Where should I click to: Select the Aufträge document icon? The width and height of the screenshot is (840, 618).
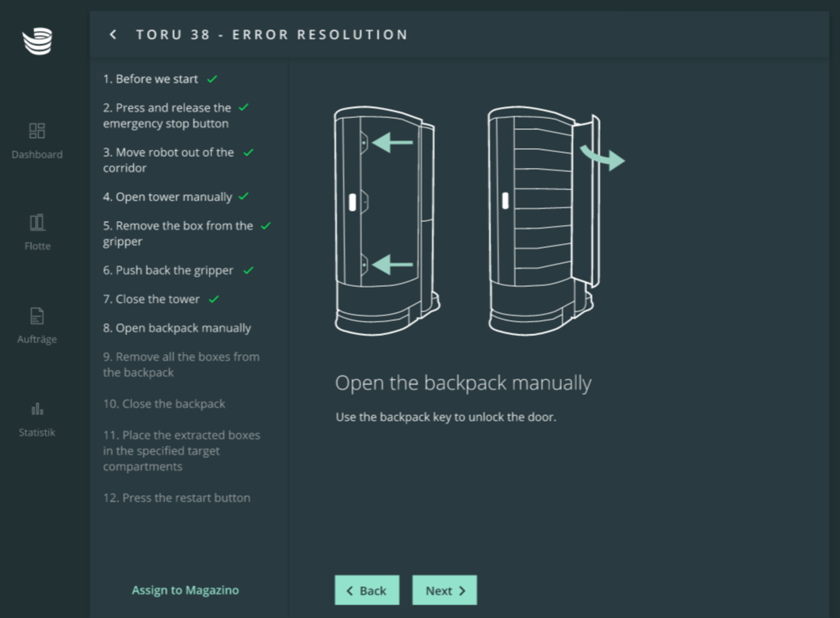tap(37, 316)
